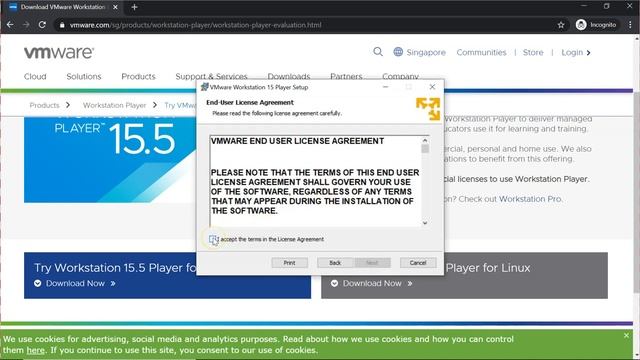The image size is (640, 360).
Task: Click the browser back arrow
Action: tap(10, 25)
